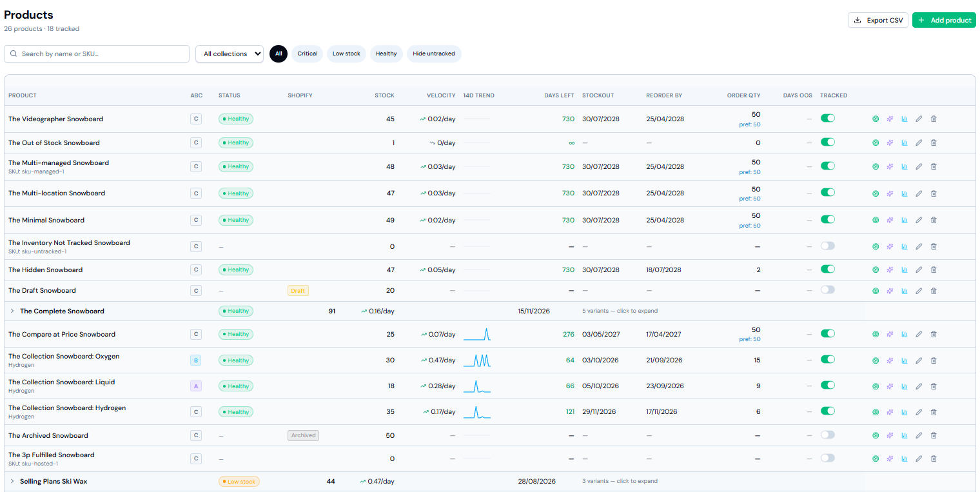Open bar chart icon for The Archived Snowboard
Viewport: 980px width, 492px height.
point(905,435)
